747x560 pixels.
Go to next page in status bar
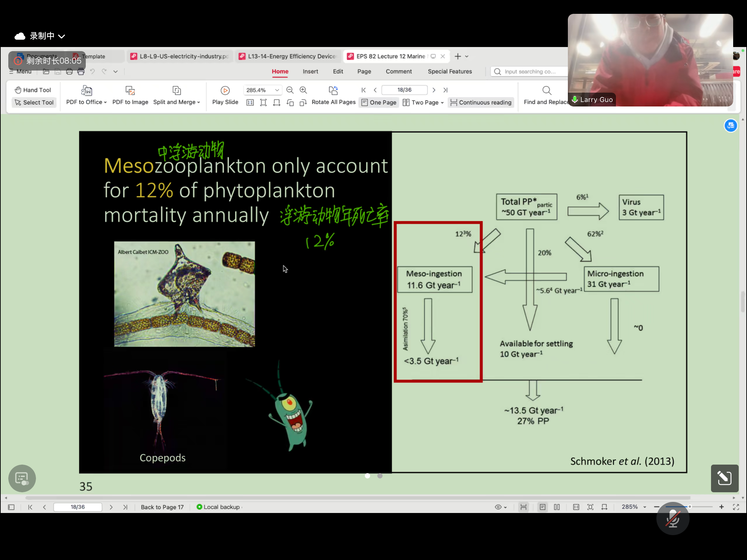coord(111,507)
